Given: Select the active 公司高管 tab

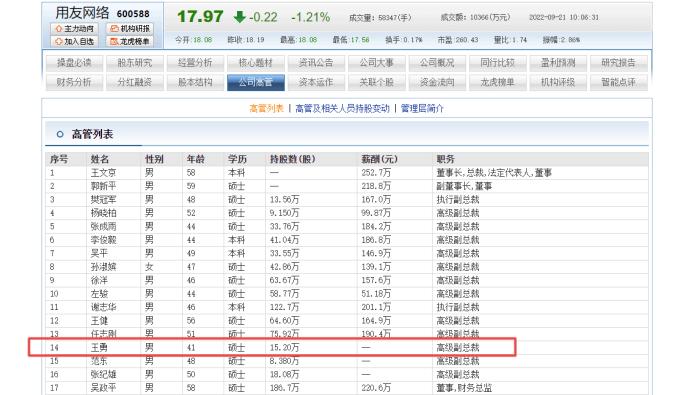Looking at the screenshot, I should 256,83.
